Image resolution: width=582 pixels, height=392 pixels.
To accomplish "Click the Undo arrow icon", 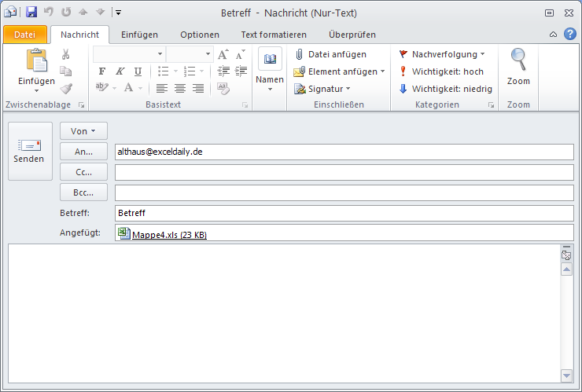I will [x=49, y=12].
